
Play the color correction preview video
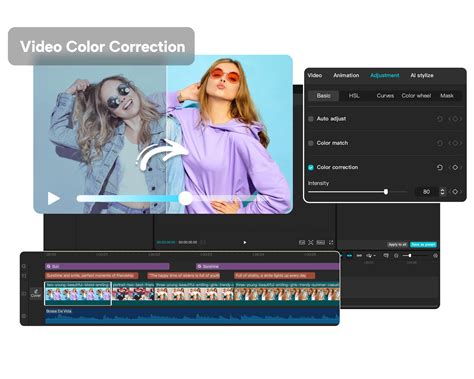coord(53,198)
